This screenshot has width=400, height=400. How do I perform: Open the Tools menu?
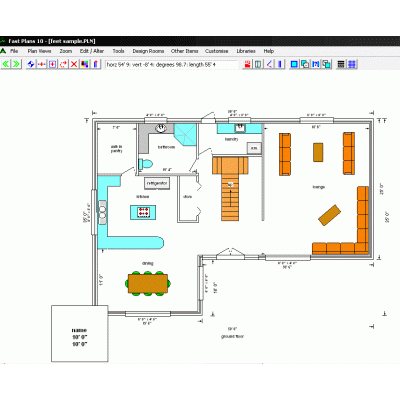tap(118, 51)
